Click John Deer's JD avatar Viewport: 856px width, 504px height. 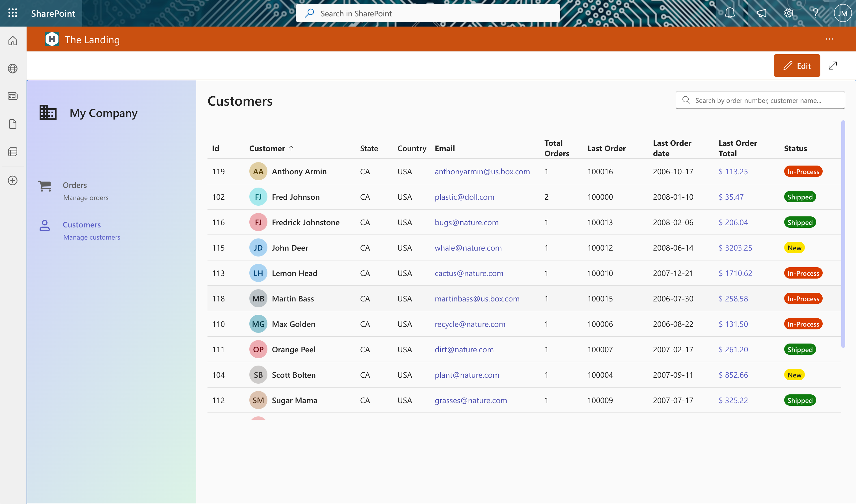click(258, 248)
